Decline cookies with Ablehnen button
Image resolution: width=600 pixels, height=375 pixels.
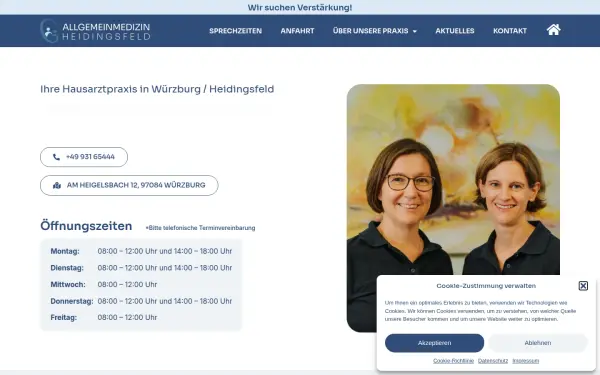click(538, 343)
